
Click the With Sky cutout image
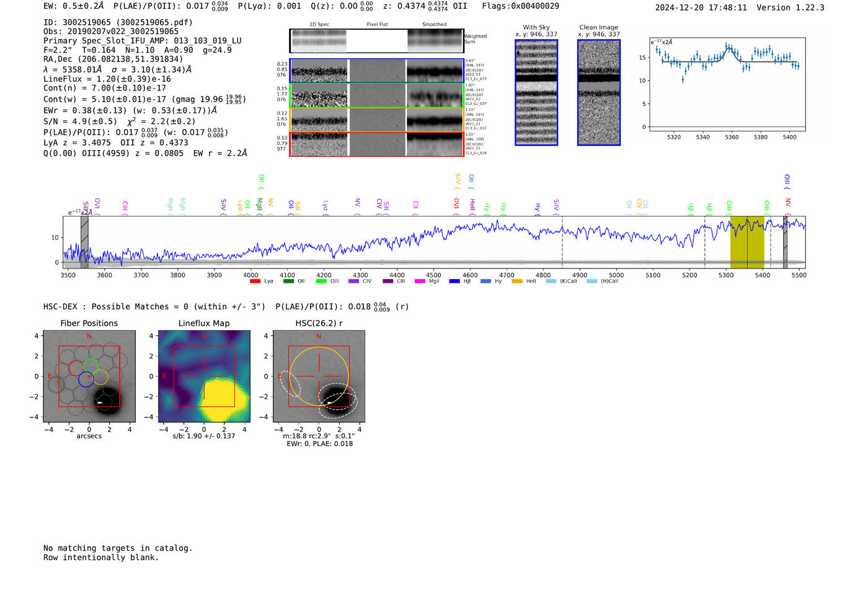[x=536, y=92]
